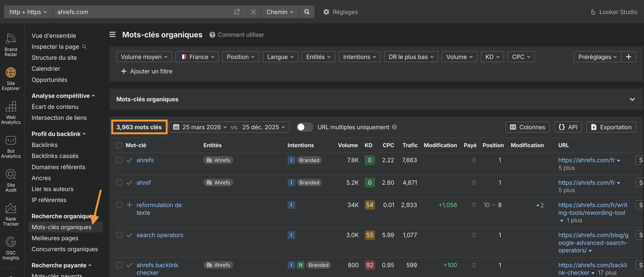The width and height of the screenshot is (644, 277).
Task: Open the Volume moyen filter dropdown
Action: [x=144, y=57]
